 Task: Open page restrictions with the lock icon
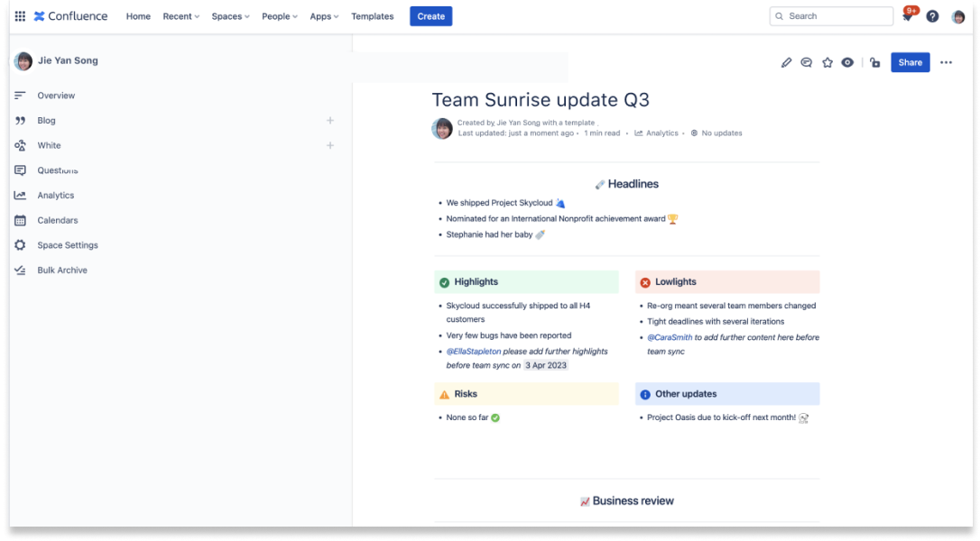pyautogui.click(x=874, y=62)
